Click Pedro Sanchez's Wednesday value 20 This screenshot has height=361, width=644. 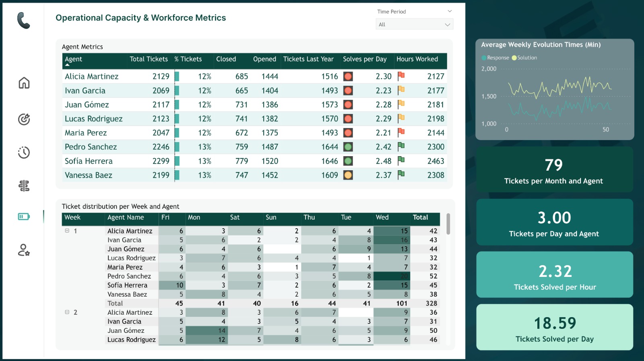[x=404, y=276]
